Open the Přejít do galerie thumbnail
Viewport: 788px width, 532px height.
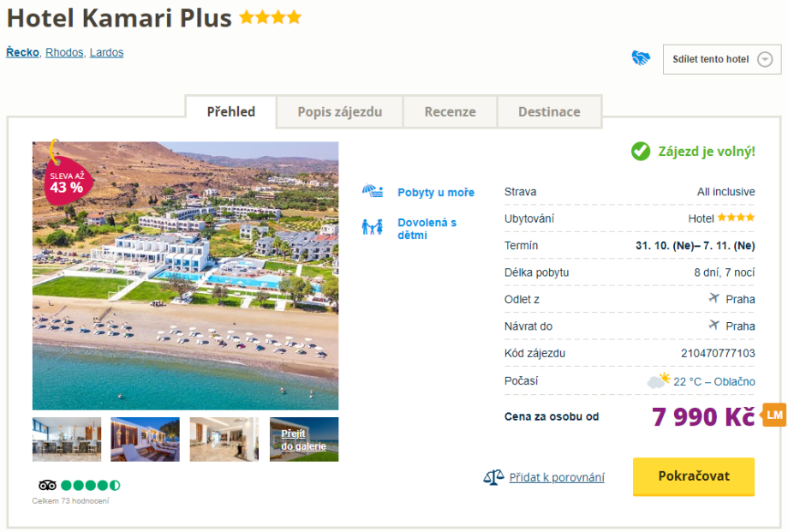pyautogui.click(x=304, y=439)
